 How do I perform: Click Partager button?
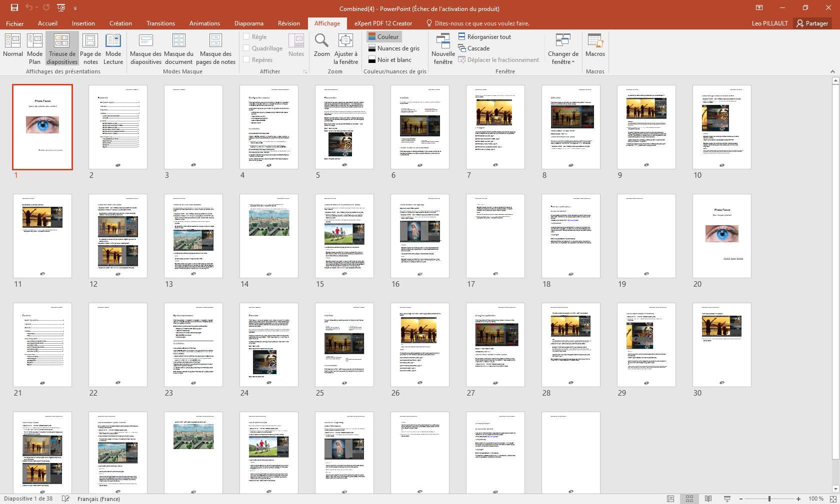point(812,23)
